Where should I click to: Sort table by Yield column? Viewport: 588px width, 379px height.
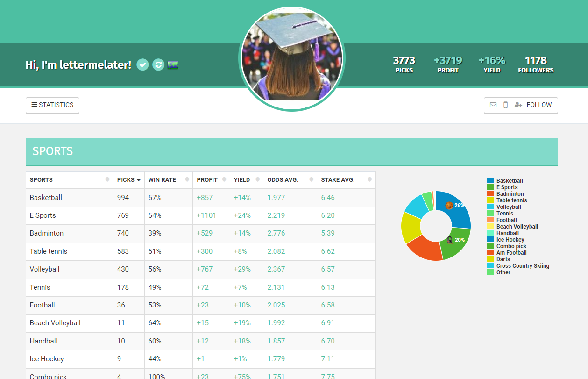point(247,180)
